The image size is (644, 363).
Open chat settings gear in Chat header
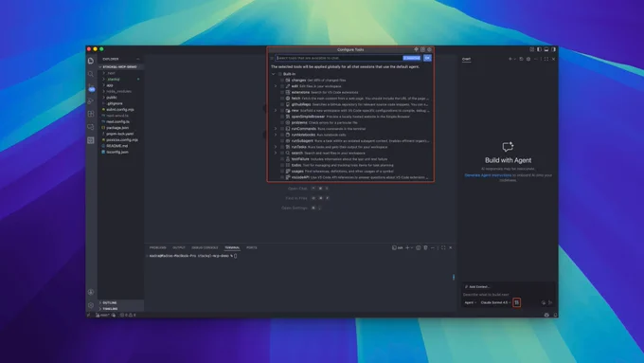(528, 59)
